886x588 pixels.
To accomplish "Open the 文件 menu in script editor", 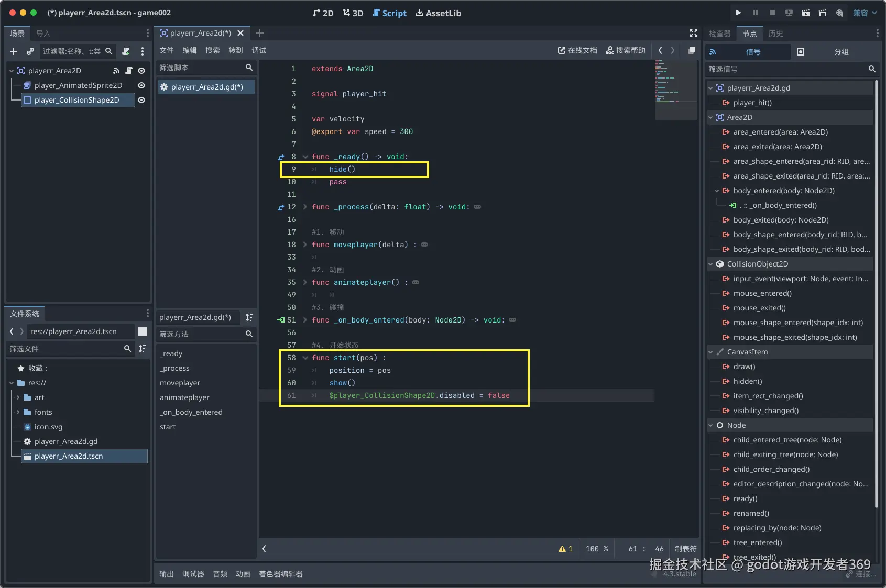I will pyautogui.click(x=167, y=50).
